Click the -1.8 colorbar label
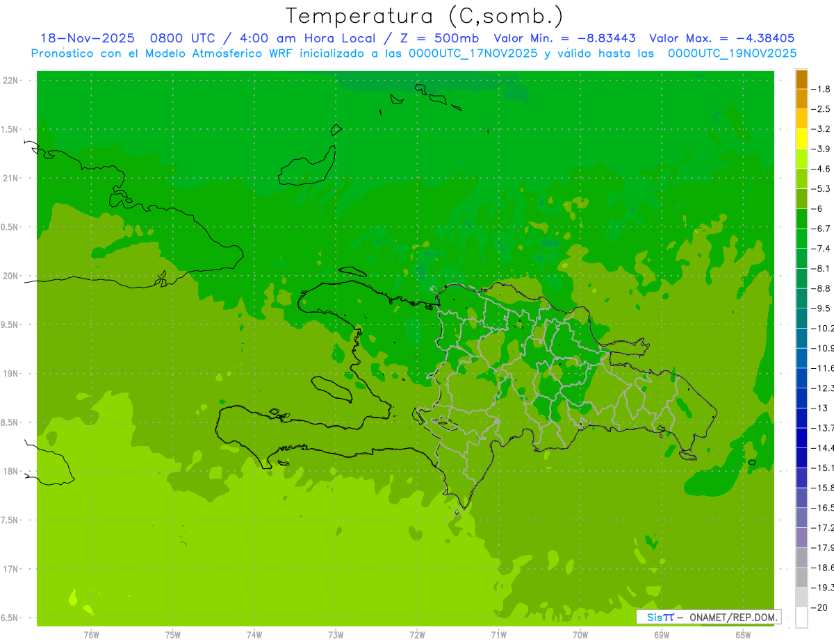The image size is (834, 644). [821, 89]
